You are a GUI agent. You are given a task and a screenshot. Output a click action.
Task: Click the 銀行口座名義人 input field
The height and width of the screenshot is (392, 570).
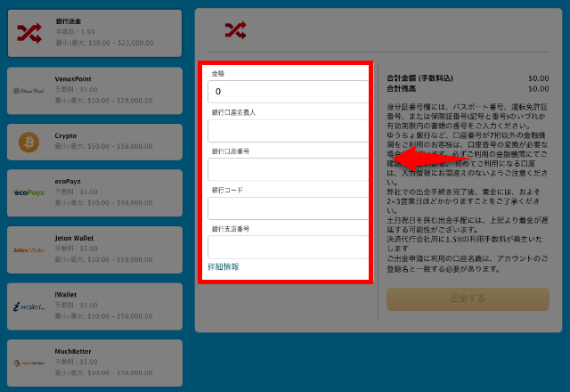(289, 131)
